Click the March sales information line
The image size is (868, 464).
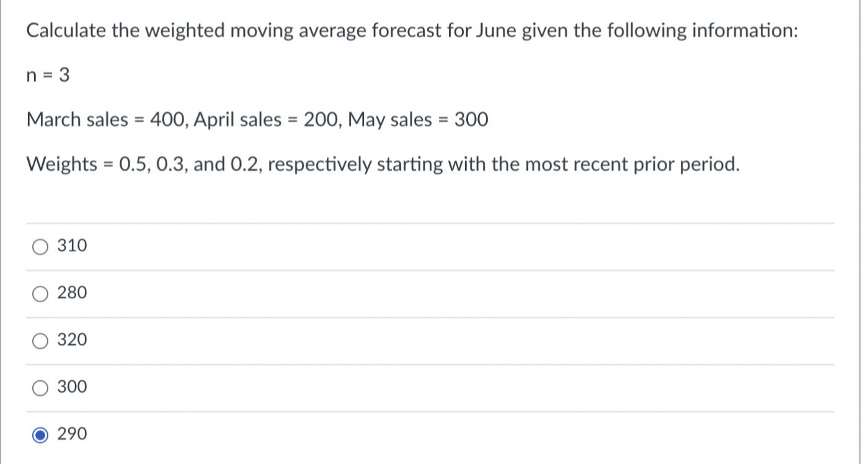coord(257,119)
